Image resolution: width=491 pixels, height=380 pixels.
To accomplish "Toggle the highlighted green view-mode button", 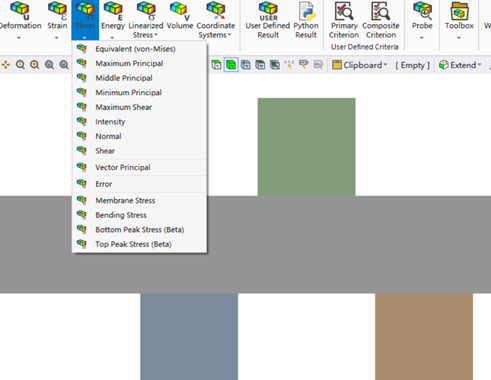I will point(231,65).
